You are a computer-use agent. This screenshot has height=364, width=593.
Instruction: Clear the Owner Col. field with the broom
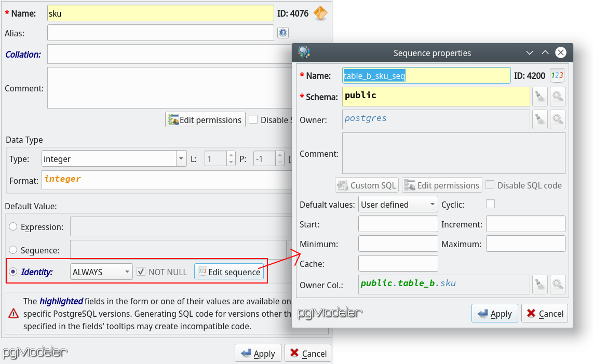coord(540,285)
